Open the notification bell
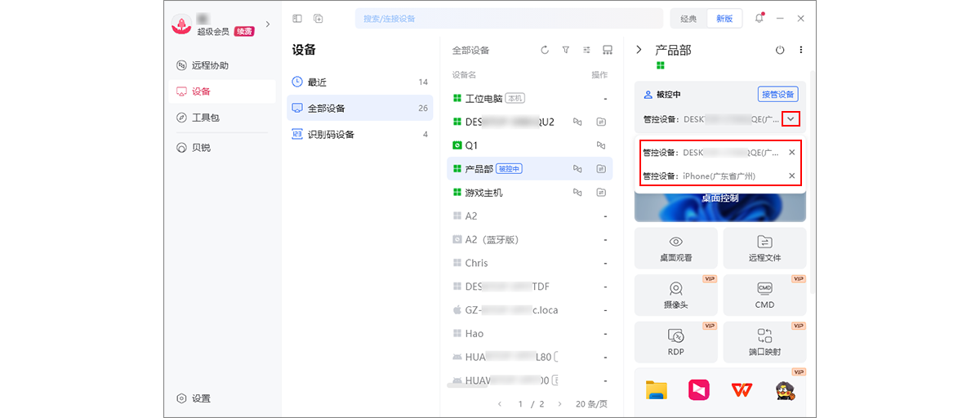 tap(759, 18)
